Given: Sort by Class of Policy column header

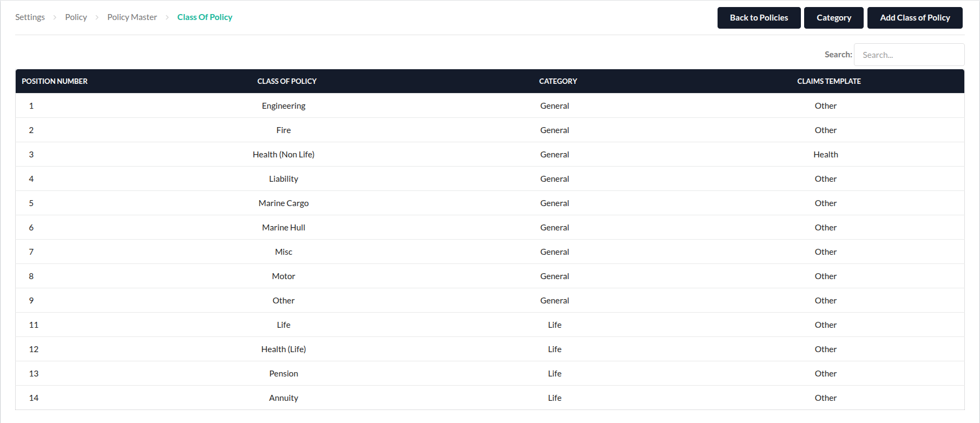Looking at the screenshot, I should (x=287, y=81).
